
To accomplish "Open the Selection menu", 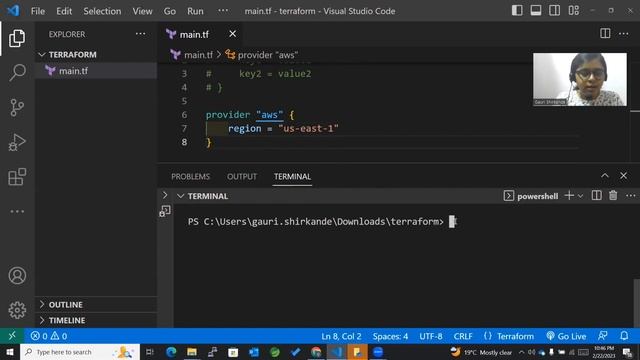I will pos(102,11).
